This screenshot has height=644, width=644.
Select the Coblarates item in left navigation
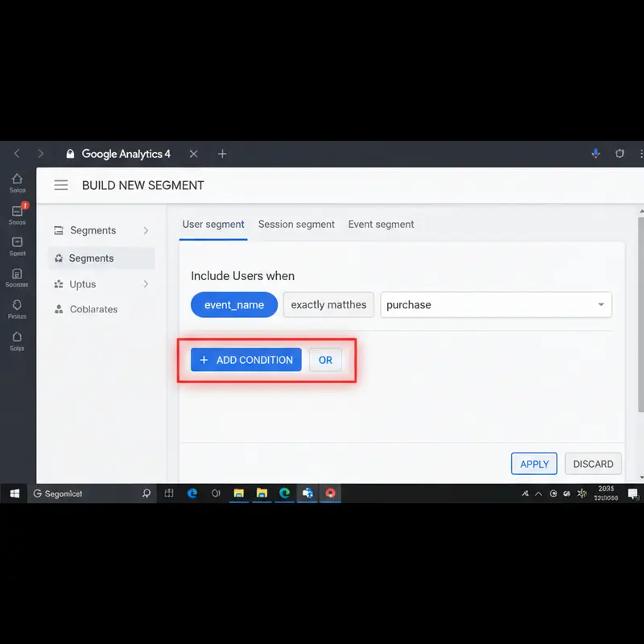[x=93, y=309]
